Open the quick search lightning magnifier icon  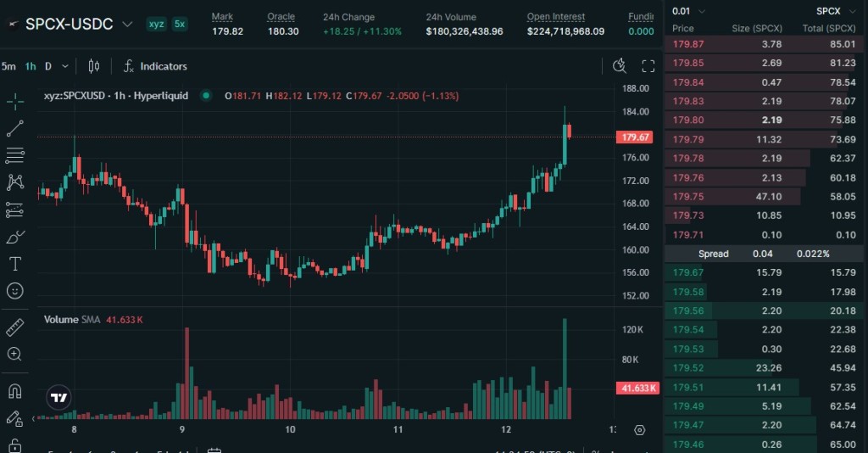click(620, 66)
